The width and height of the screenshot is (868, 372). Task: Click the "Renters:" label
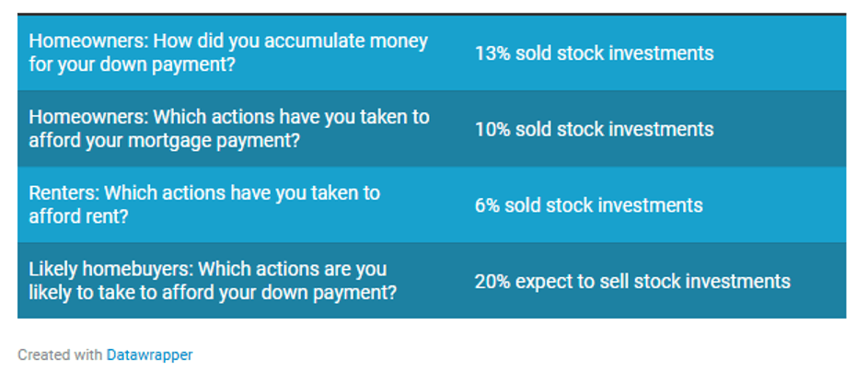pos(64,193)
